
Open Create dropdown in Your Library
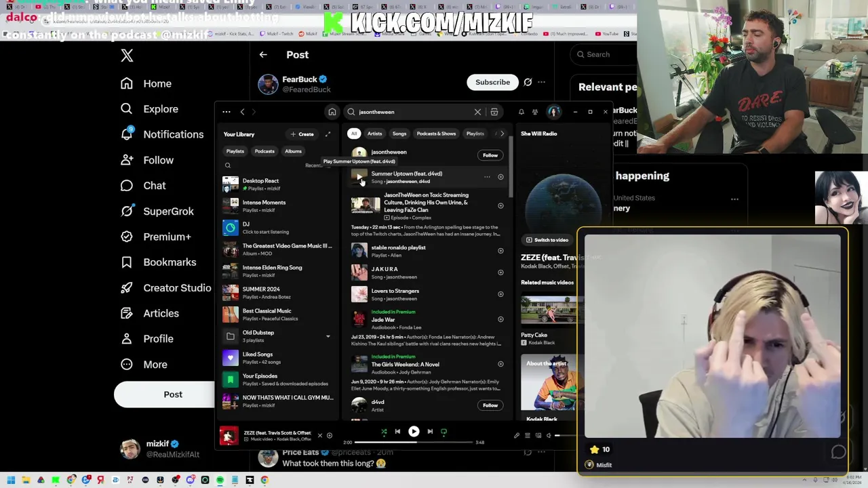[302, 134]
